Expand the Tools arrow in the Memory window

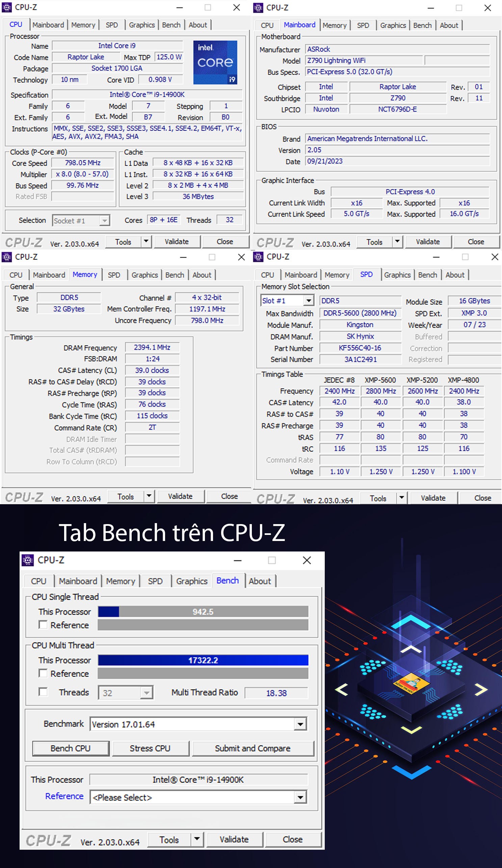coord(149,496)
